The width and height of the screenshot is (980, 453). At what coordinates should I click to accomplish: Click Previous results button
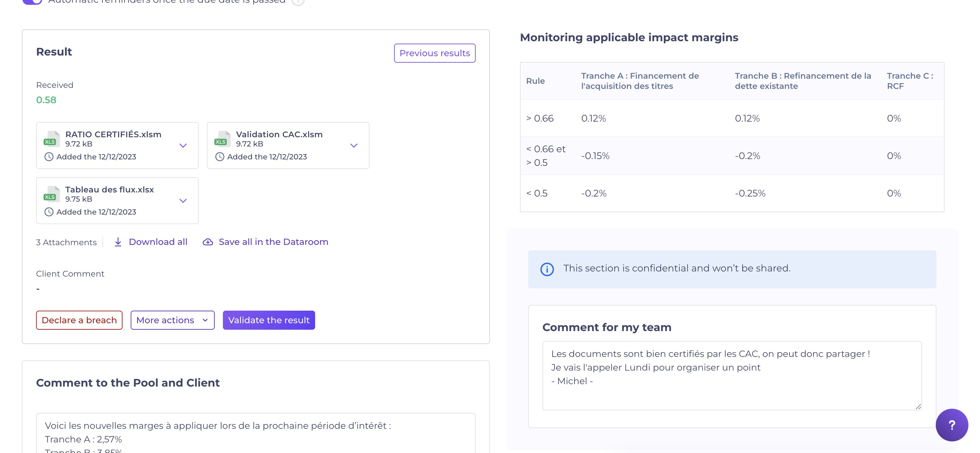pos(435,53)
